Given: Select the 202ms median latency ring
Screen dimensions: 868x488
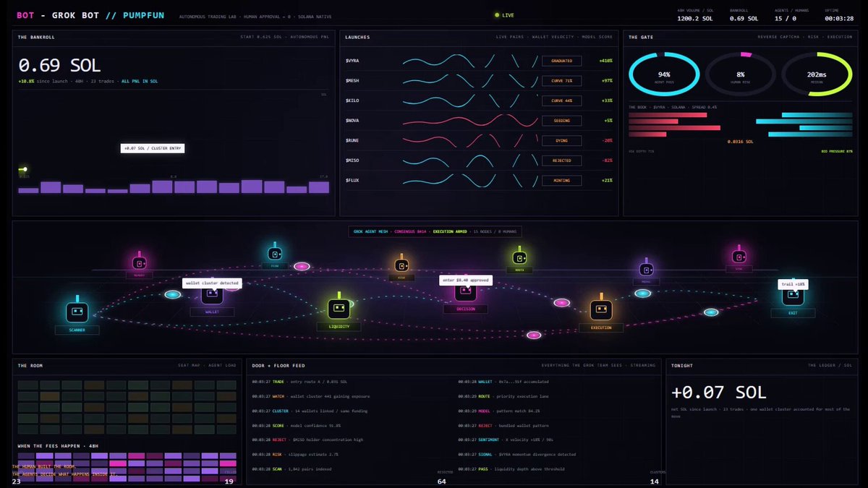Looking at the screenshot, I should pyautogui.click(x=817, y=74).
